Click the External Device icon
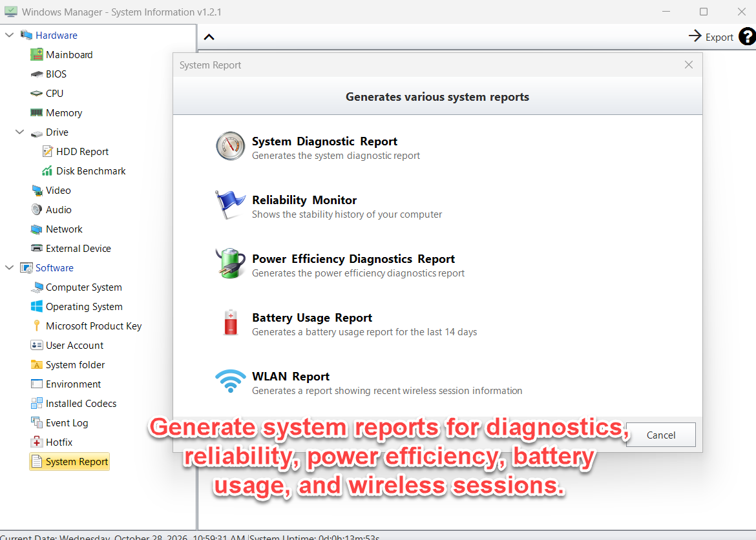Image resolution: width=756 pixels, height=540 pixels. pos(37,248)
